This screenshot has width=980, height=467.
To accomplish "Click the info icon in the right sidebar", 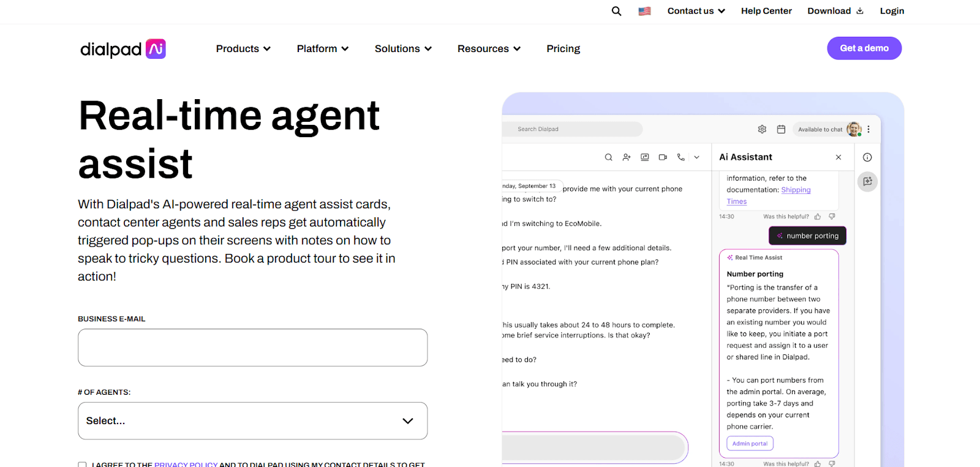I will click(x=867, y=157).
